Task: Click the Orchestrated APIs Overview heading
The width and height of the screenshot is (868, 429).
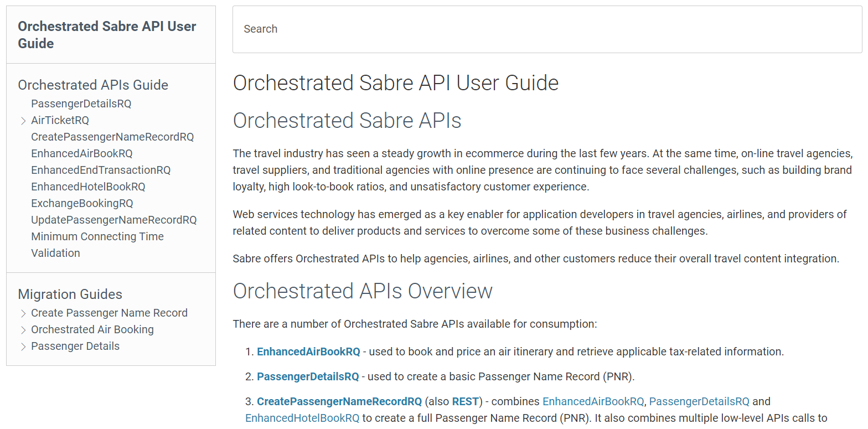Action: [x=363, y=291]
